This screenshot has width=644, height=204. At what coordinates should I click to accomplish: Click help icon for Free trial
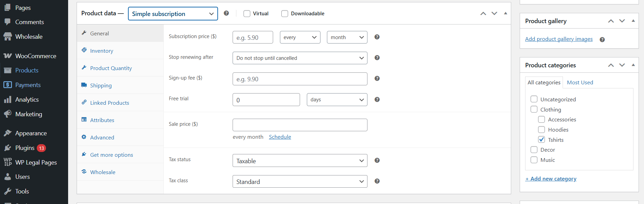click(377, 100)
